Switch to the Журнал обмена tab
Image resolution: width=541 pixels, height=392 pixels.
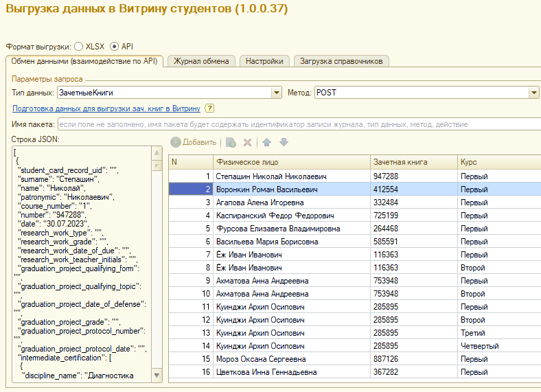tap(201, 61)
